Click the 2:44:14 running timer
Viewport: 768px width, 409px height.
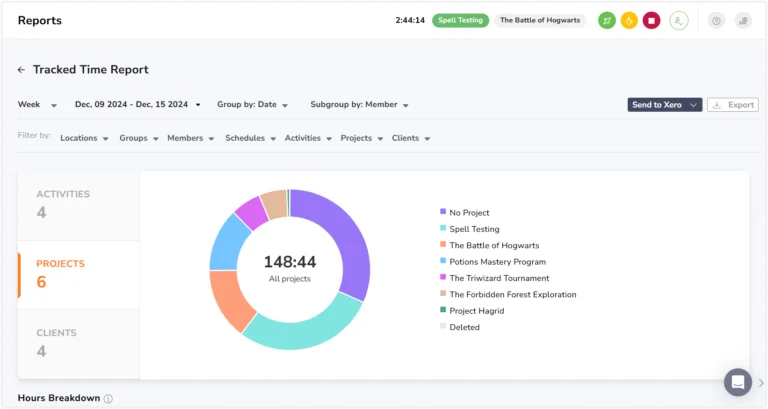(410, 21)
